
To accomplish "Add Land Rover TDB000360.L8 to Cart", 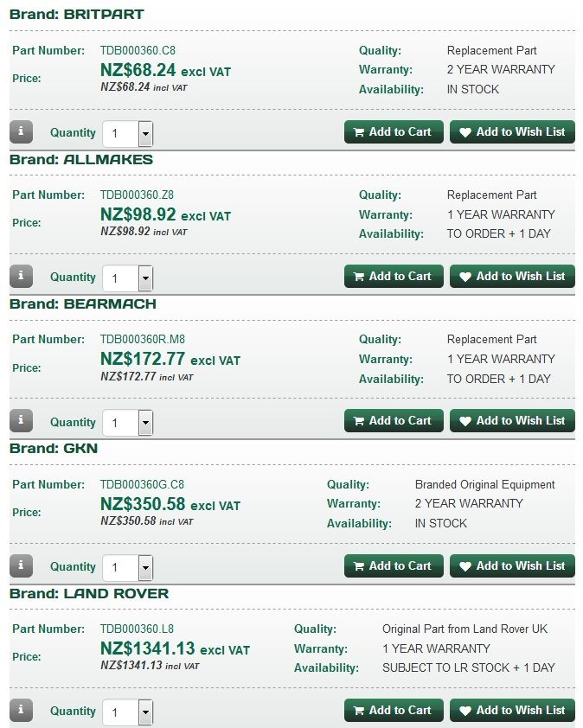I will (x=394, y=711).
